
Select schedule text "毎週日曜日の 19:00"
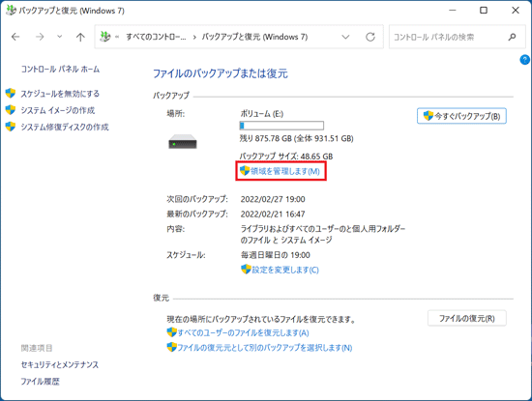click(275, 255)
